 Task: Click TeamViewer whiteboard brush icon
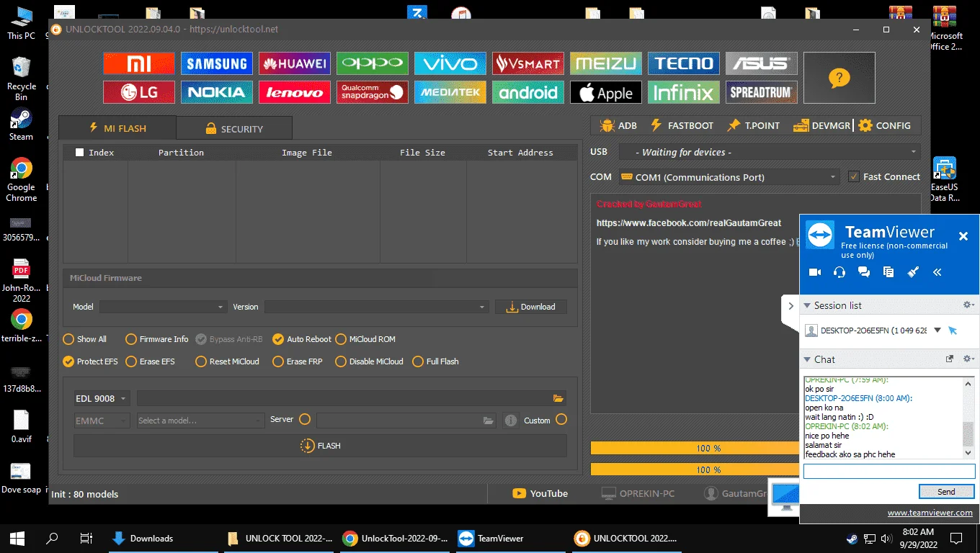[913, 272]
